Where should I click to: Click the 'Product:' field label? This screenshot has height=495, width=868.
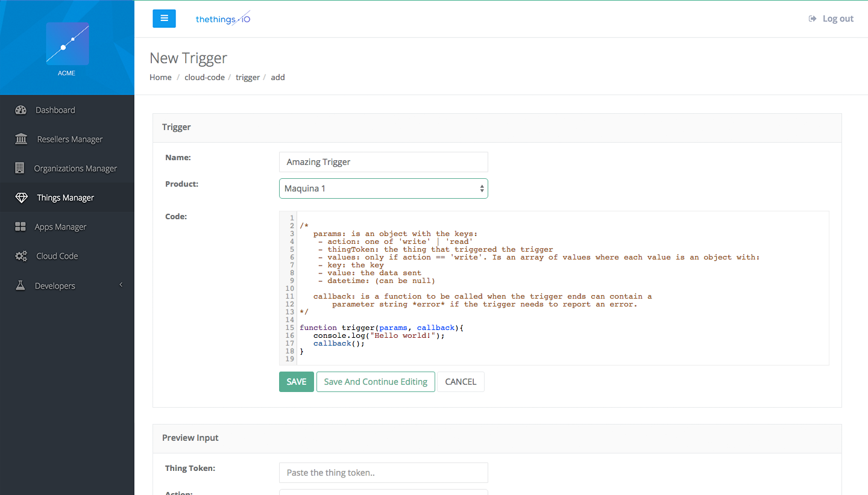(x=182, y=184)
